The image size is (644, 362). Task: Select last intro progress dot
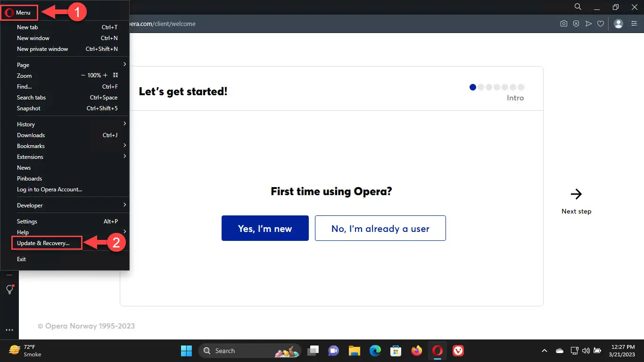(521, 87)
